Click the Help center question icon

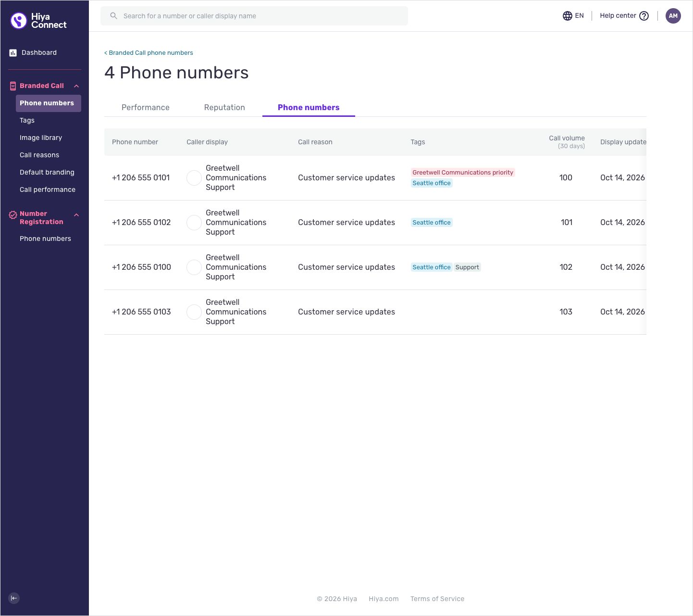644,16
